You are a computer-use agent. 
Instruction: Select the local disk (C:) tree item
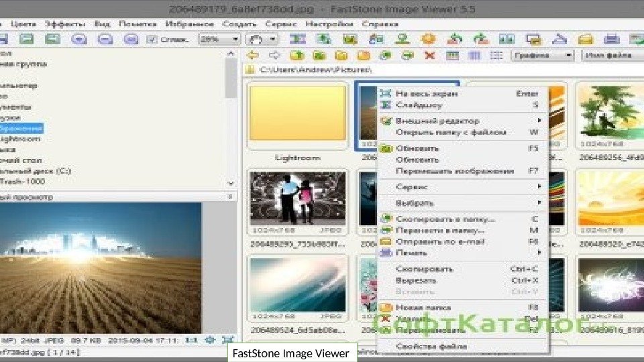coord(36,171)
